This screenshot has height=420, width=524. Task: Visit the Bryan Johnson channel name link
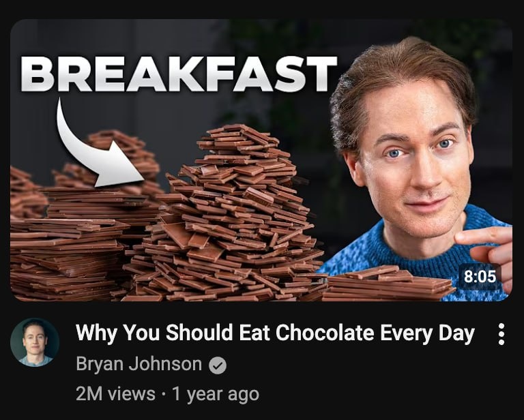tap(139, 364)
